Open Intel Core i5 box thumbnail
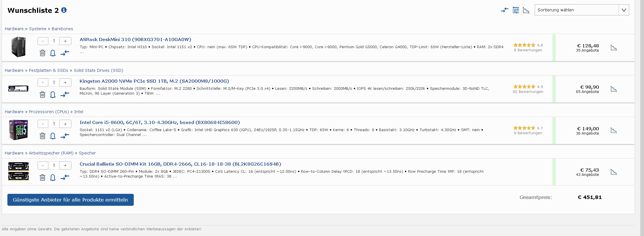Viewport: 644px width, 236px height. [x=18, y=130]
